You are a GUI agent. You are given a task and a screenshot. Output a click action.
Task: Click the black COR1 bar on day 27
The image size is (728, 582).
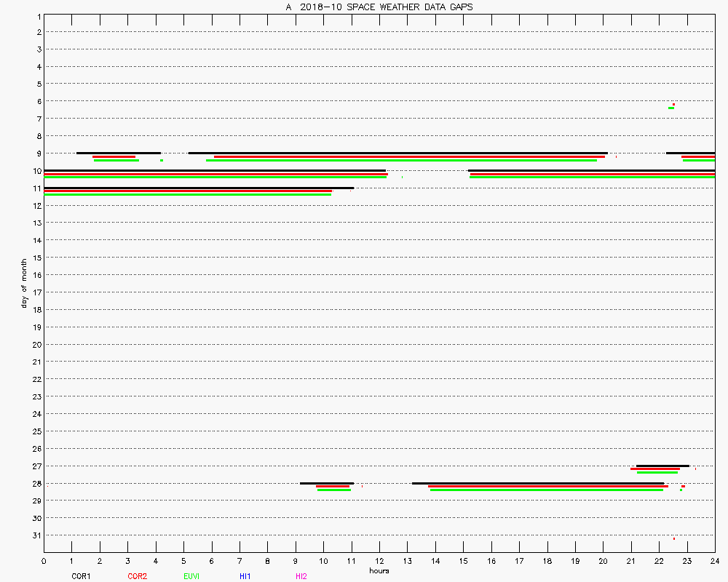click(662, 466)
